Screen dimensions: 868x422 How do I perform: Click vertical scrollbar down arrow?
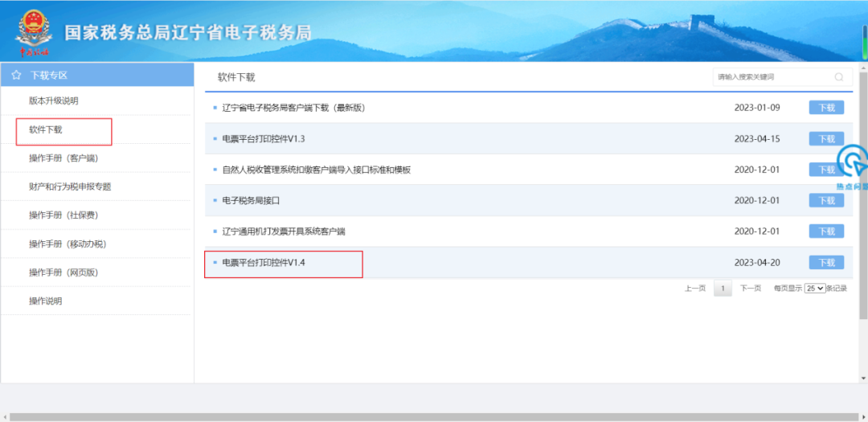[863, 379]
